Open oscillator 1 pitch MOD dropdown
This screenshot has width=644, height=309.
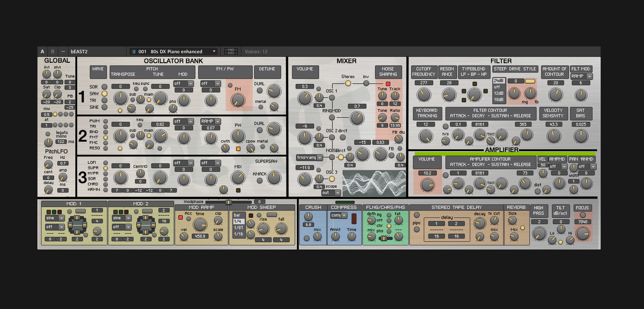[183, 83]
